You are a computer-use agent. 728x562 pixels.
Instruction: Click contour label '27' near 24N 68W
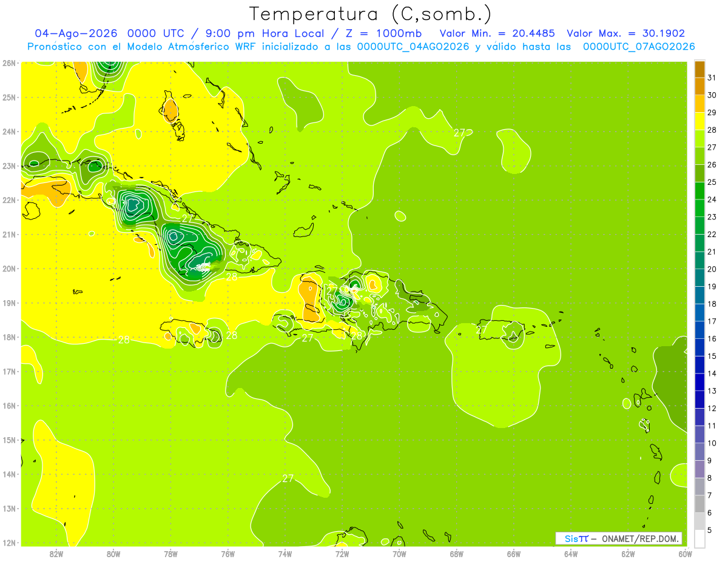459,133
